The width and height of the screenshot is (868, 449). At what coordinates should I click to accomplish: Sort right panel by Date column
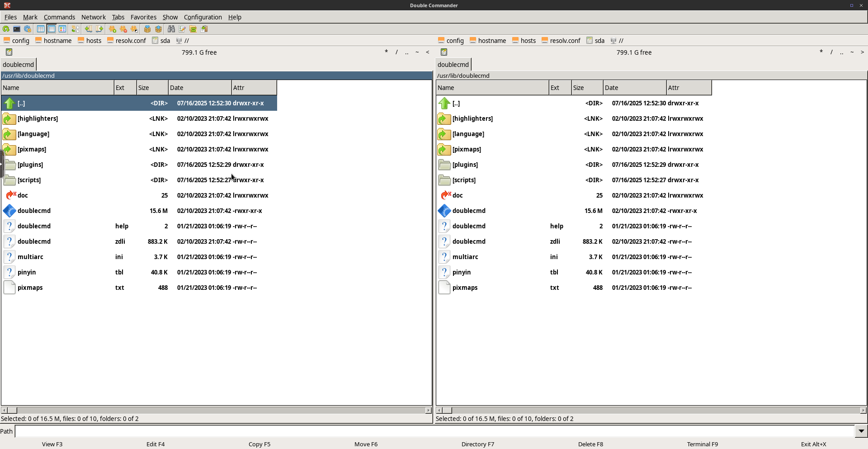(635, 88)
